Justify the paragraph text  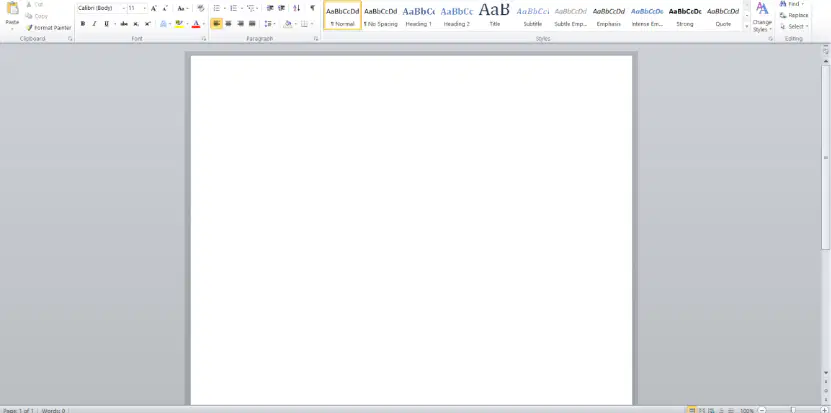252,24
